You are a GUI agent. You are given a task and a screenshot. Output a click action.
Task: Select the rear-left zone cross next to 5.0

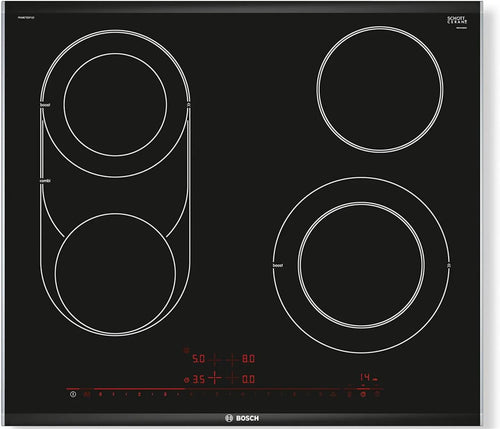[x=215, y=359]
